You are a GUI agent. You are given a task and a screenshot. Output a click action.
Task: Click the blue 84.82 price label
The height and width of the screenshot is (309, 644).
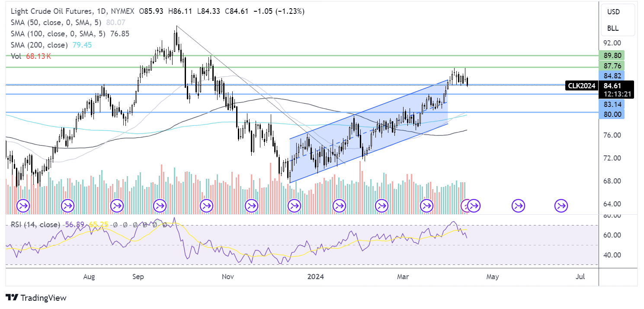point(612,76)
